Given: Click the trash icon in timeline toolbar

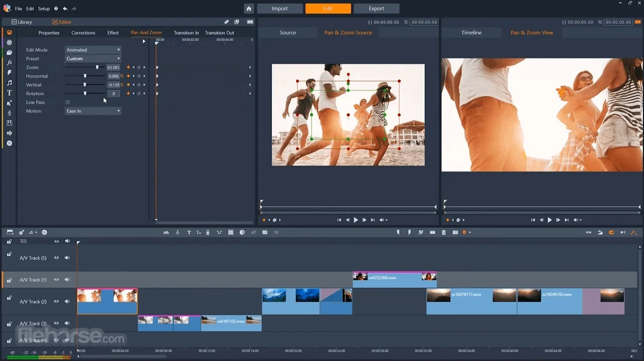Looking at the screenshot, I should click(x=444, y=233).
